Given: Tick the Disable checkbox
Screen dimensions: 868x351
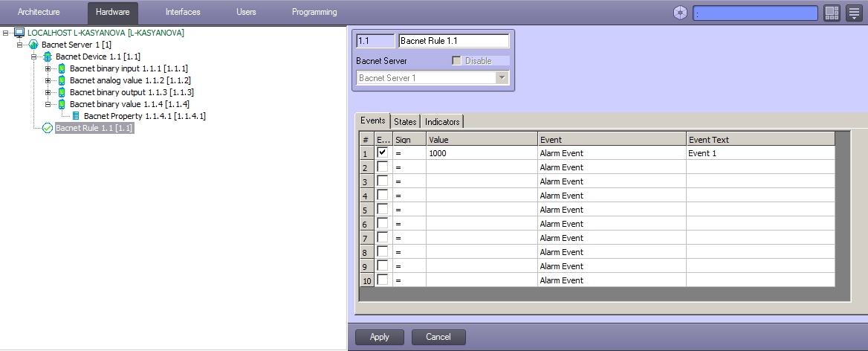Looking at the screenshot, I should point(457,61).
